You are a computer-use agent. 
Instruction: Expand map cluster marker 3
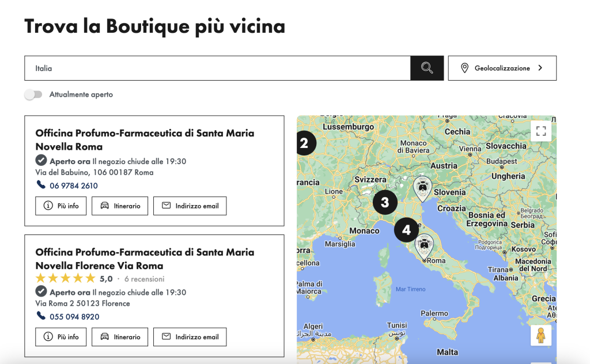[385, 202]
